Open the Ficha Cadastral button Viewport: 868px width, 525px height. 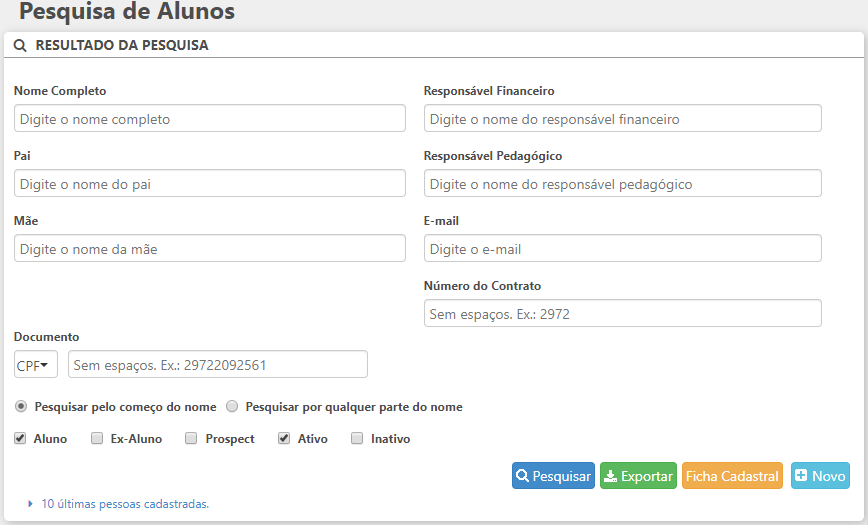coord(732,476)
